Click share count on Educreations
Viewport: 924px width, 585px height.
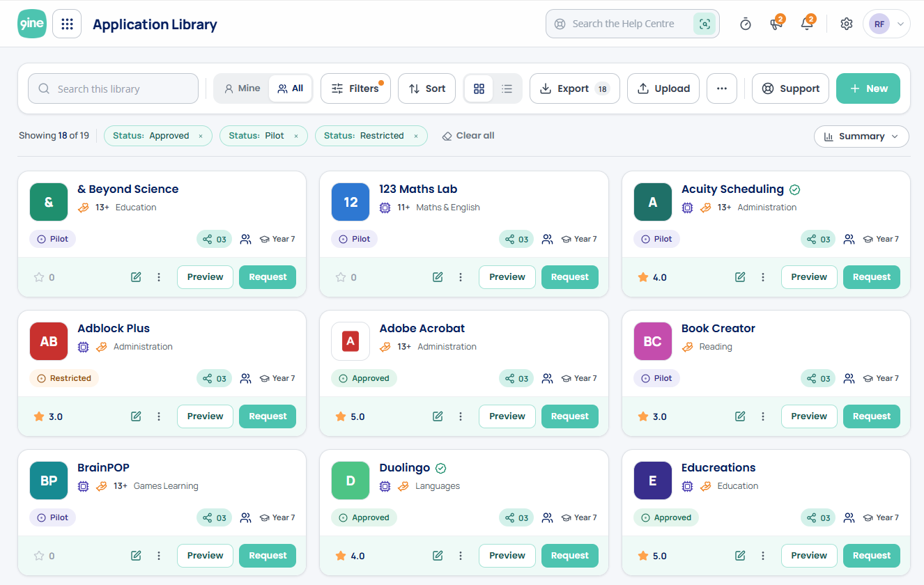tap(818, 517)
